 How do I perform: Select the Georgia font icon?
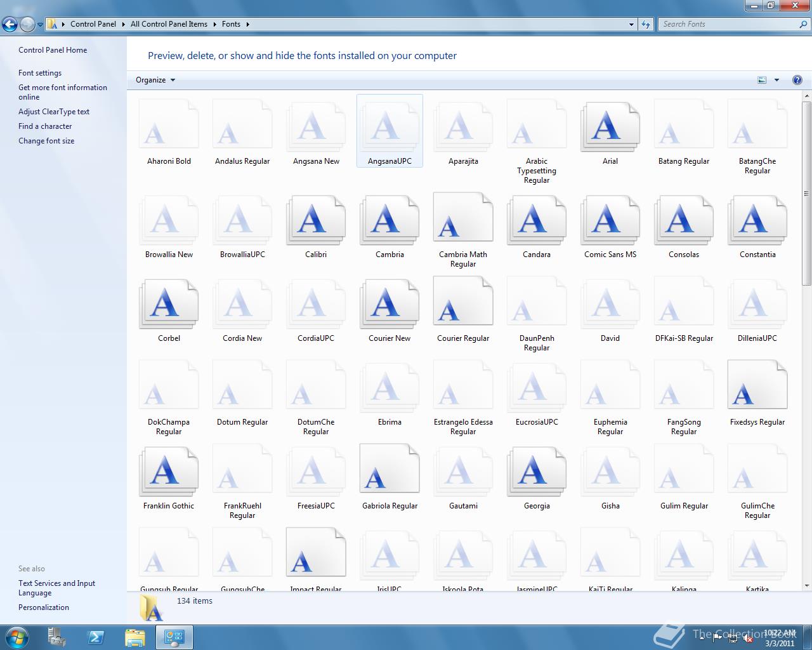[536, 470]
